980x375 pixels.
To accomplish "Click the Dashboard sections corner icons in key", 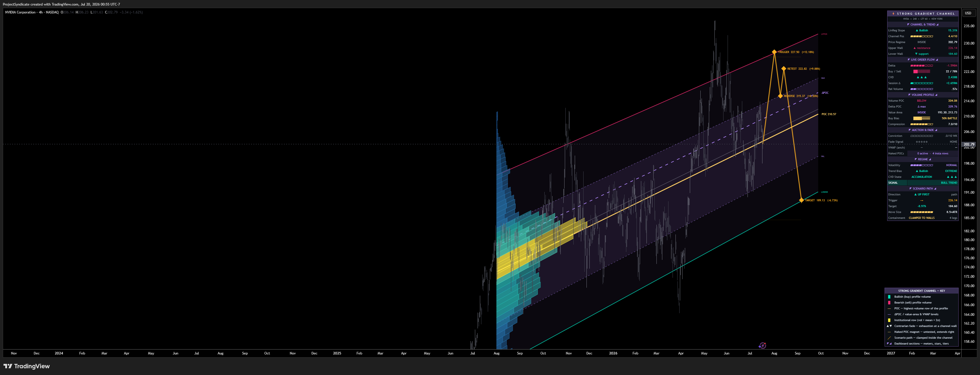I will coord(889,343).
